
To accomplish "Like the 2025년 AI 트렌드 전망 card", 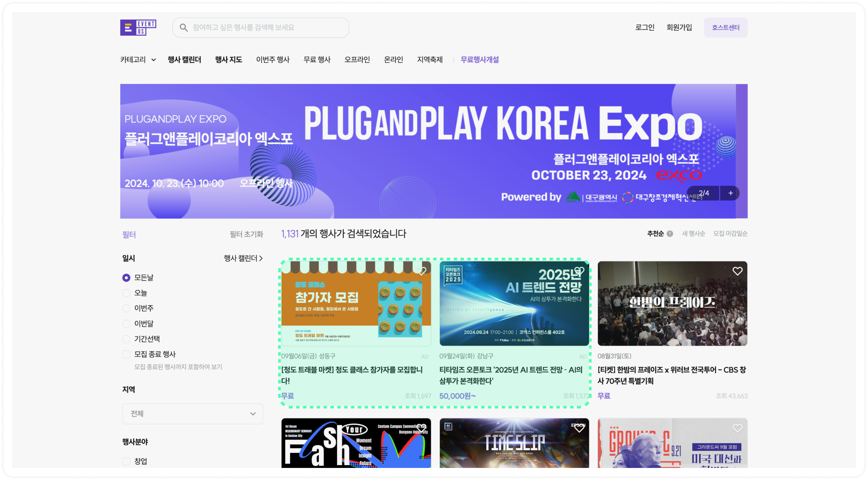I will tap(579, 271).
